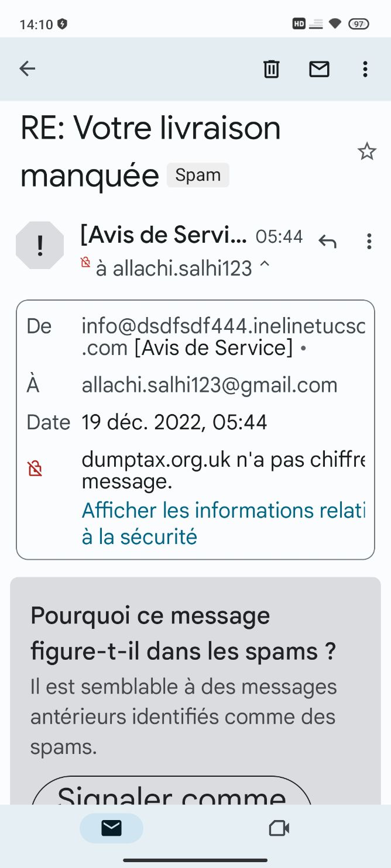Tap the recipient allachi.salhi123@gmail.com address
Screen dimensions: 391x868
[x=210, y=385]
